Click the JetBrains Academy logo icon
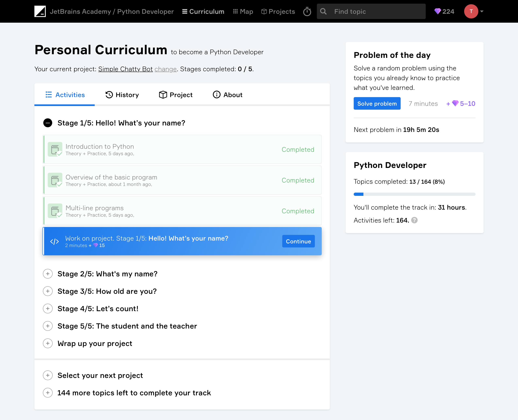 coord(39,11)
